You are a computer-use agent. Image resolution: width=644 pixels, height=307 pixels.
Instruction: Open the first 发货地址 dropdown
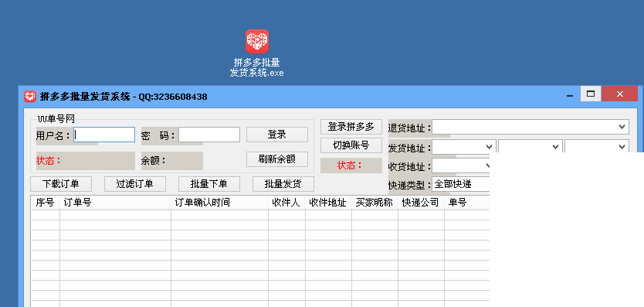coord(464,146)
